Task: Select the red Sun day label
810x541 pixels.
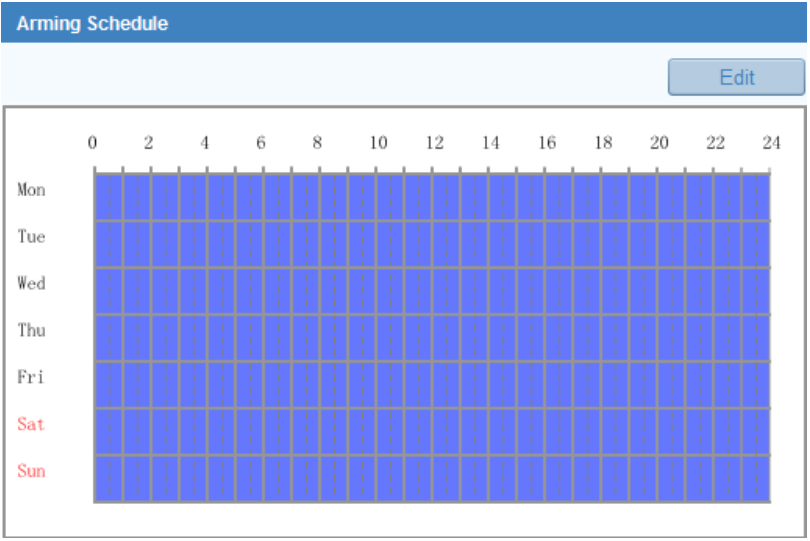Action: [31, 471]
